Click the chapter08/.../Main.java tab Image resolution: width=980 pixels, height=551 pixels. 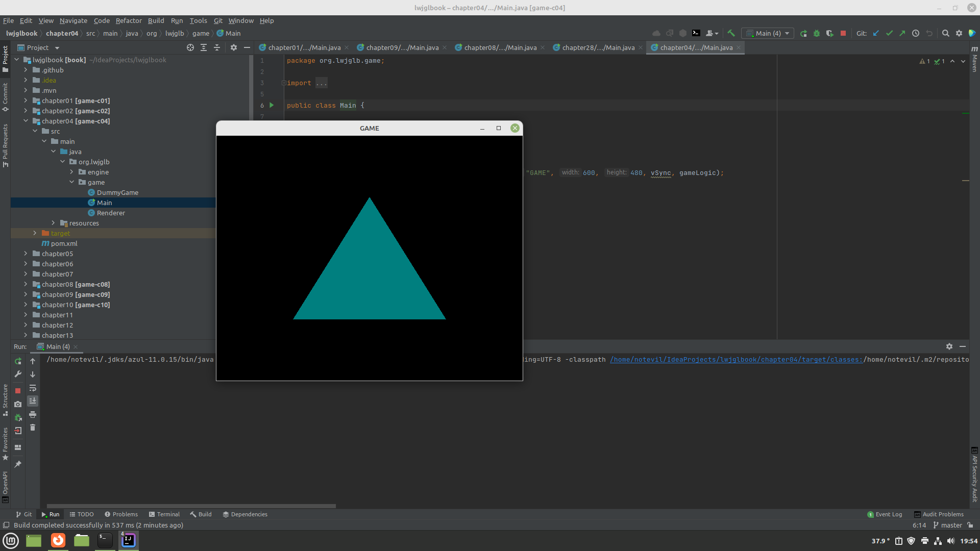click(500, 47)
